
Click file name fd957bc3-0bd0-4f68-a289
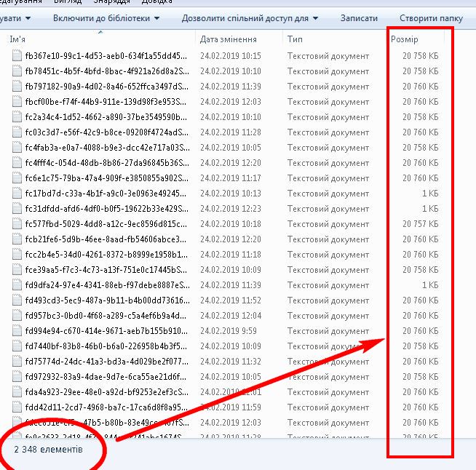coord(106,316)
